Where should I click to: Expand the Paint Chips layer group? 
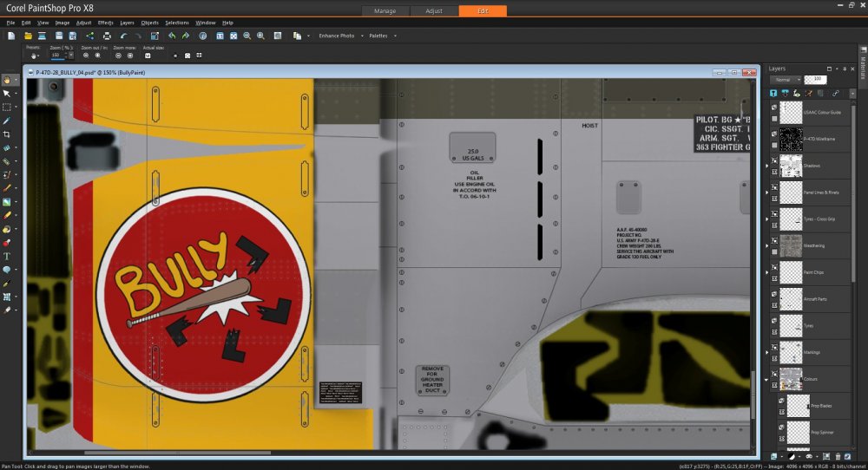[x=767, y=272]
